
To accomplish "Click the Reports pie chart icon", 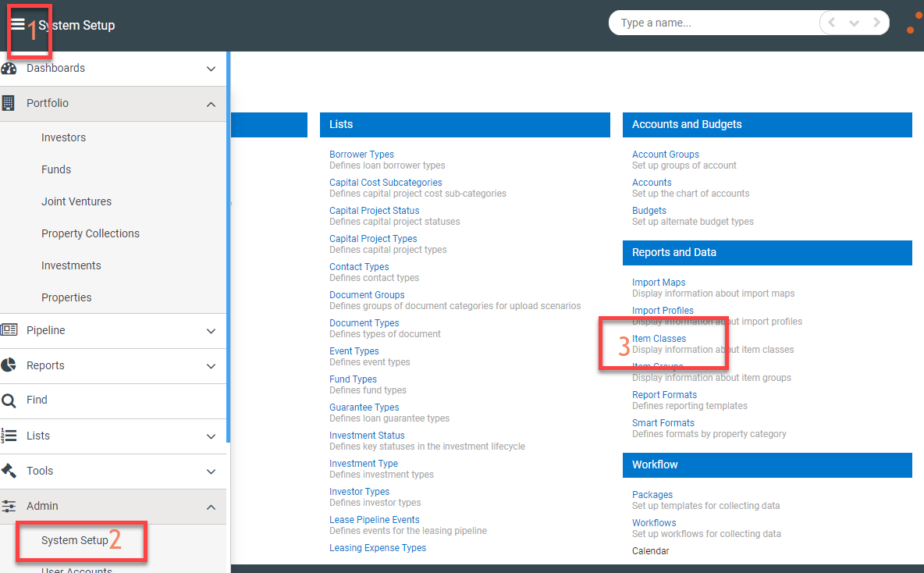I will coord(9,365).
